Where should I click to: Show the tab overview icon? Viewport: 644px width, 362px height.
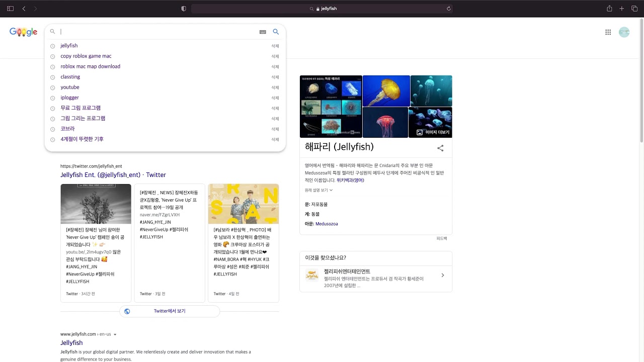[x=634, y=9]
